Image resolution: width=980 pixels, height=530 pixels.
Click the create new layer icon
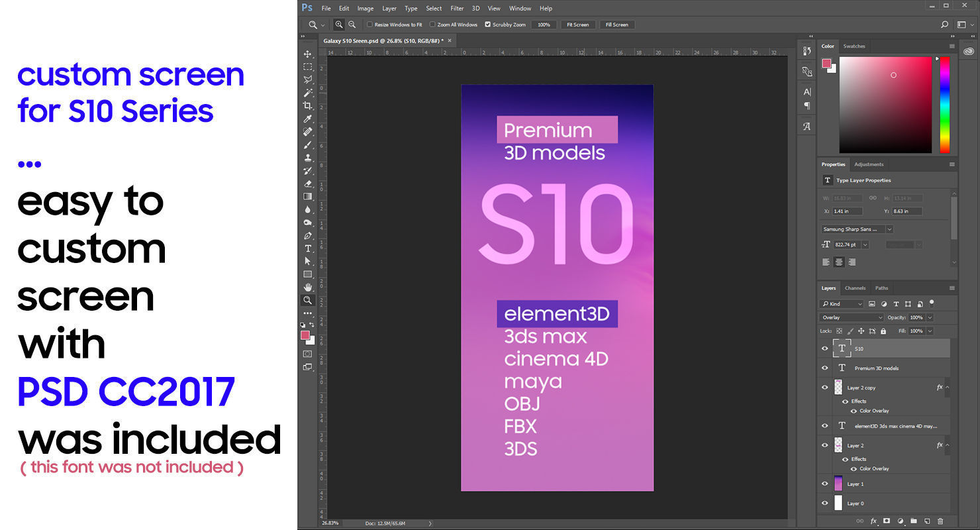point(927,521)
